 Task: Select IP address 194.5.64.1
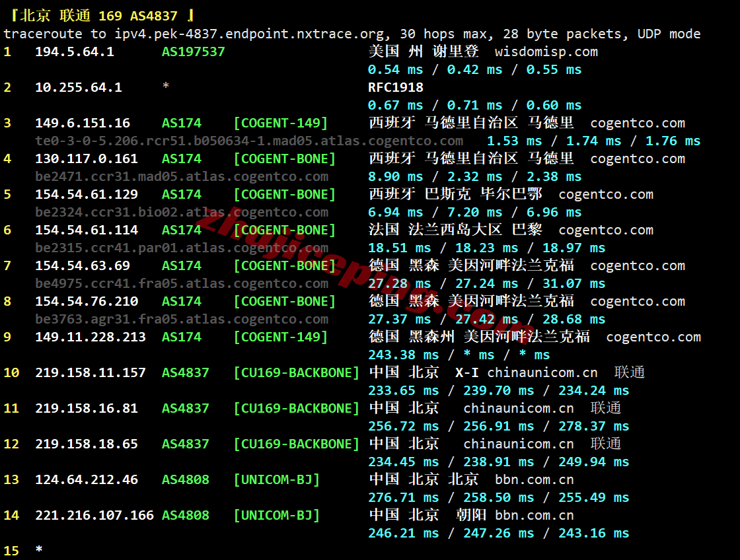75,52
